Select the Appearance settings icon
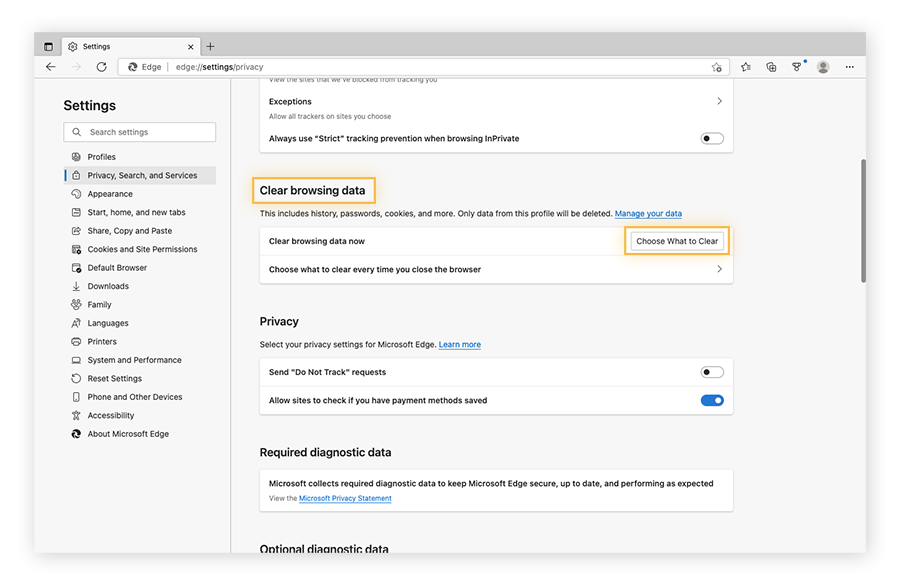This screenshot has height=585, width=900. pos(76,193)
